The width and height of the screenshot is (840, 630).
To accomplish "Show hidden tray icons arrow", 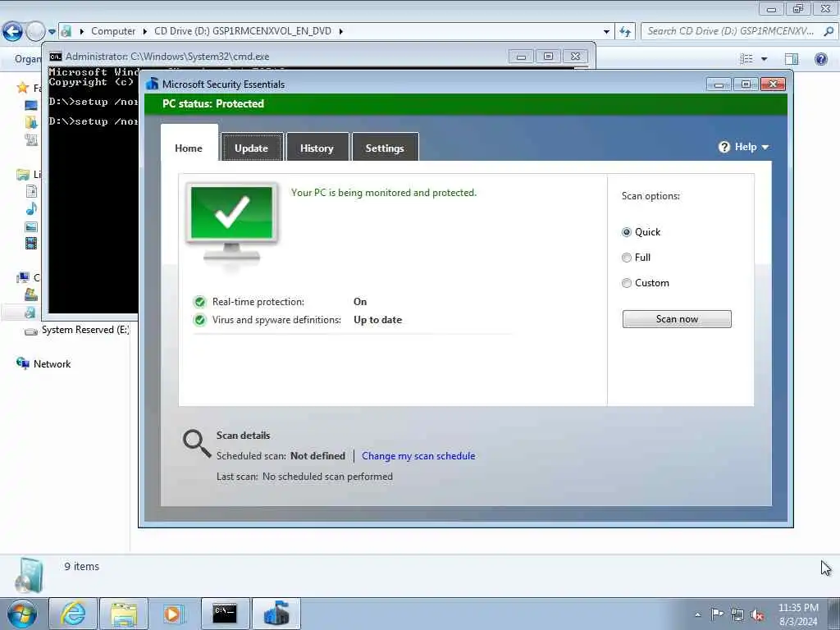I will tap(697, 614).
